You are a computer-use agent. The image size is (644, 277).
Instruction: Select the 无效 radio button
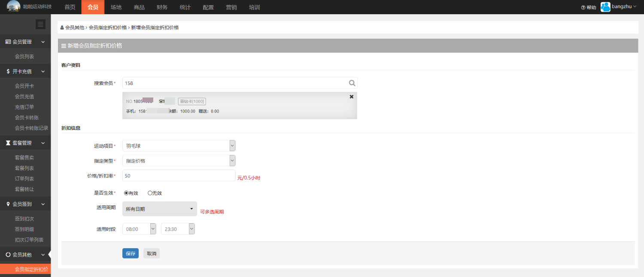[x=150, y=193]
